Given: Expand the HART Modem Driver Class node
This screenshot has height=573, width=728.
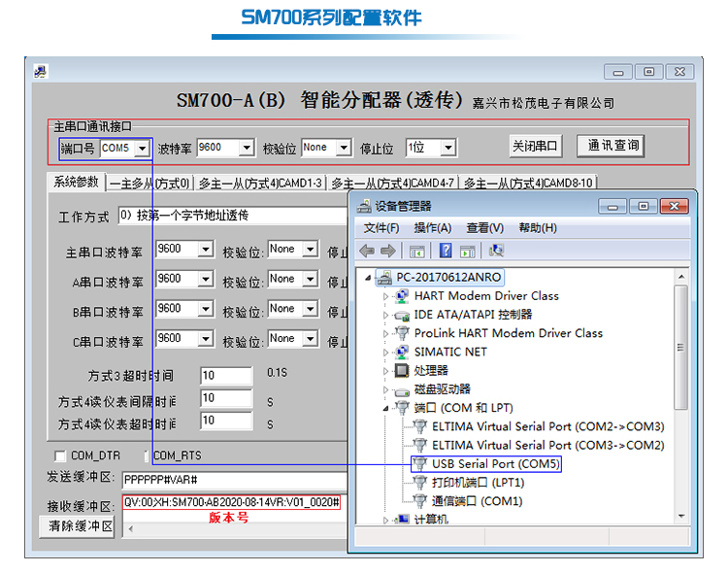Looking at the screenshot, I should click(x=385, y=296).
